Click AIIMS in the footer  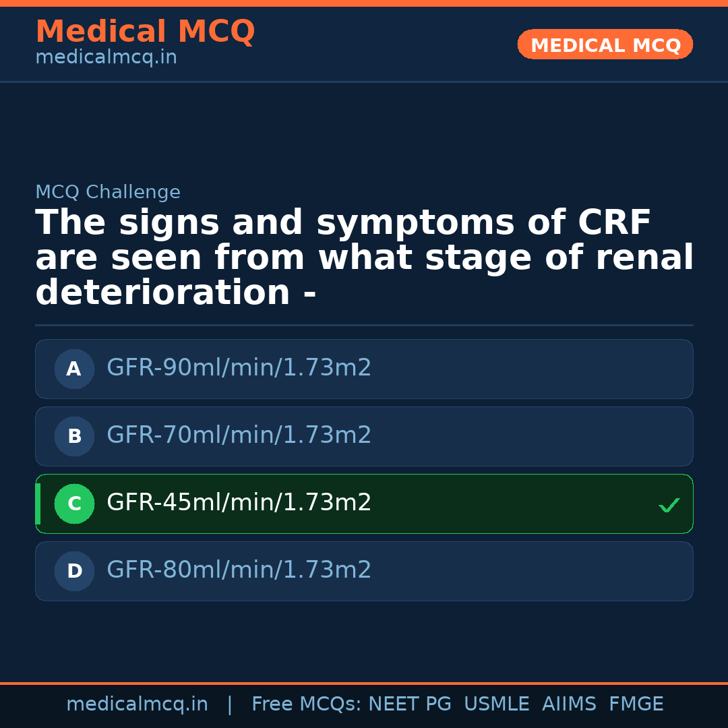pyautogui.click(x=569, y=704)
